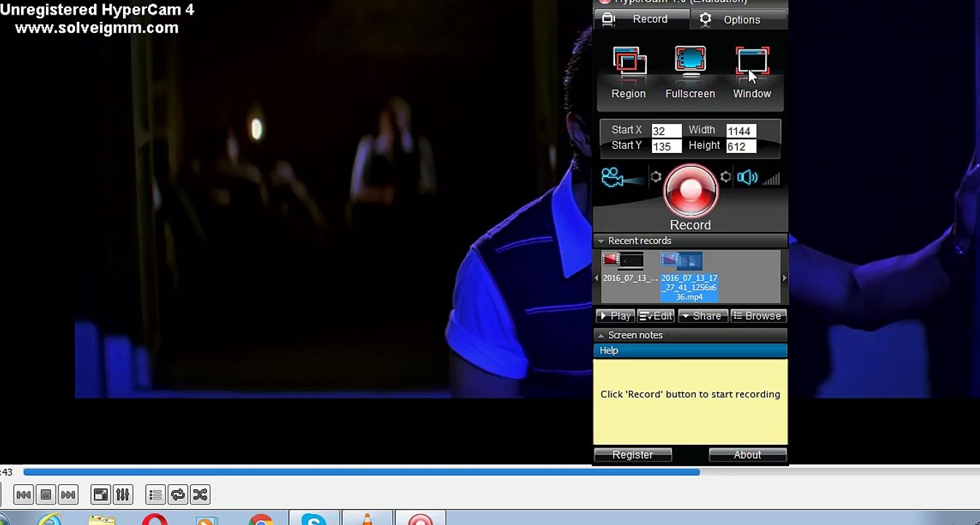Switch to Skype in the taskbar
This screenshot has width=980, height=525.
(x=313, y=519)
